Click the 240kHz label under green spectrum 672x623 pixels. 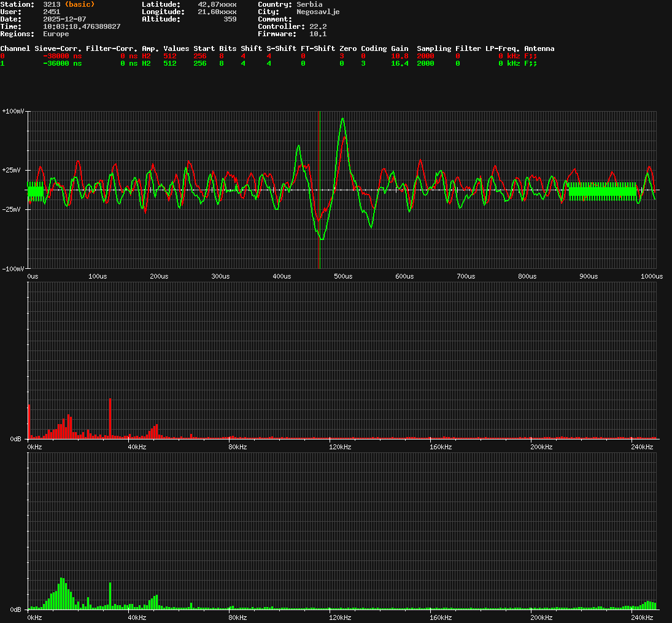(x=641, y=617)
